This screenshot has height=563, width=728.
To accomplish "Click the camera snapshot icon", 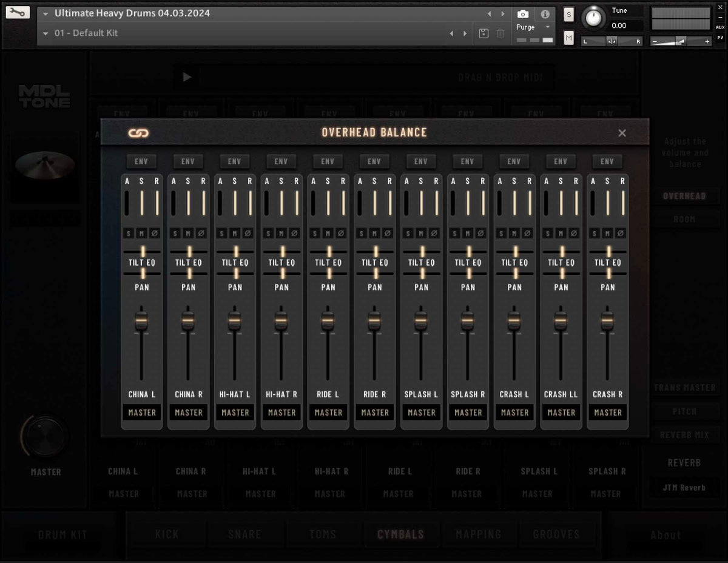I will coord(523,13).
